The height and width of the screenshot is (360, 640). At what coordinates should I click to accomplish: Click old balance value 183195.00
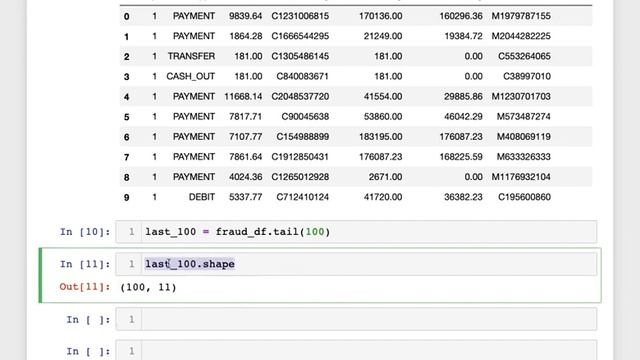(x=380, y=137)
